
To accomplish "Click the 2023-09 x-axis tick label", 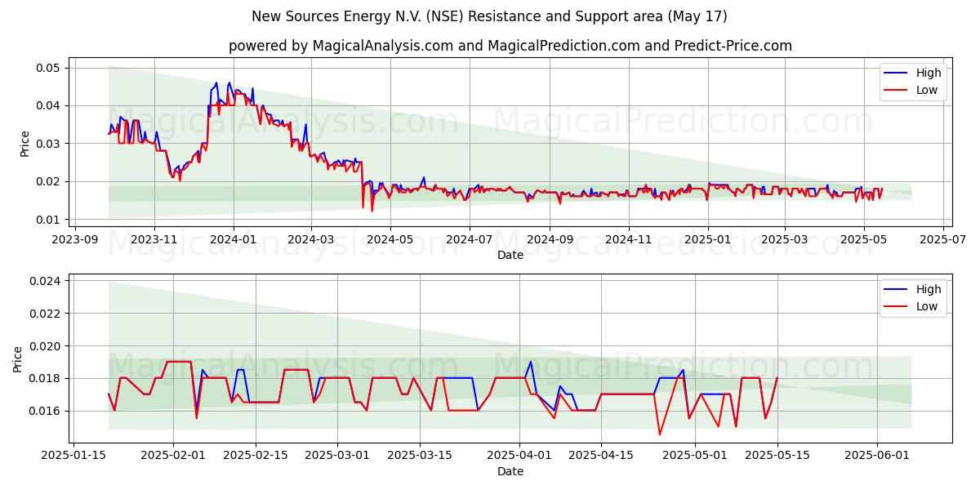I will click(x=75, y=239).
